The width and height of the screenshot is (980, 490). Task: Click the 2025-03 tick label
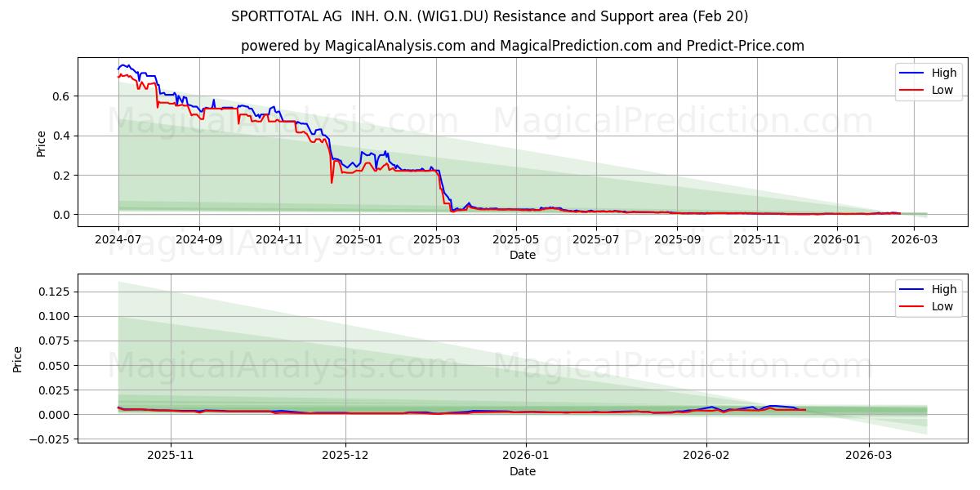436,239
